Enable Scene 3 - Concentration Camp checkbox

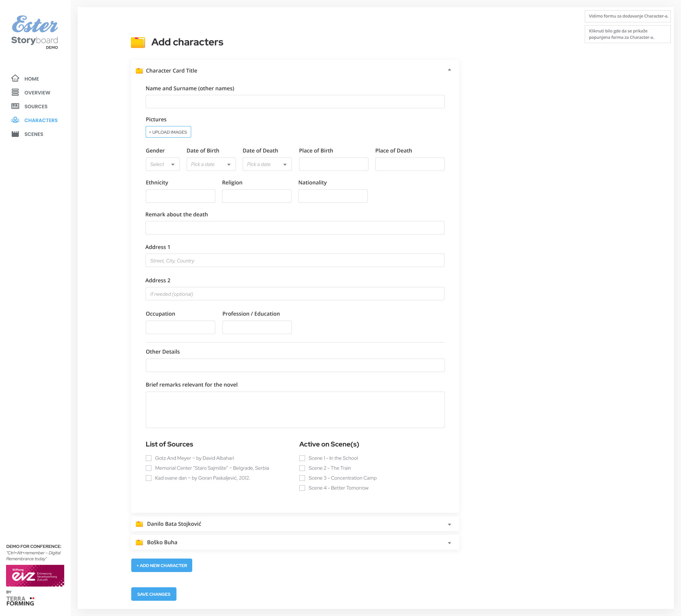tap(302, 478)
